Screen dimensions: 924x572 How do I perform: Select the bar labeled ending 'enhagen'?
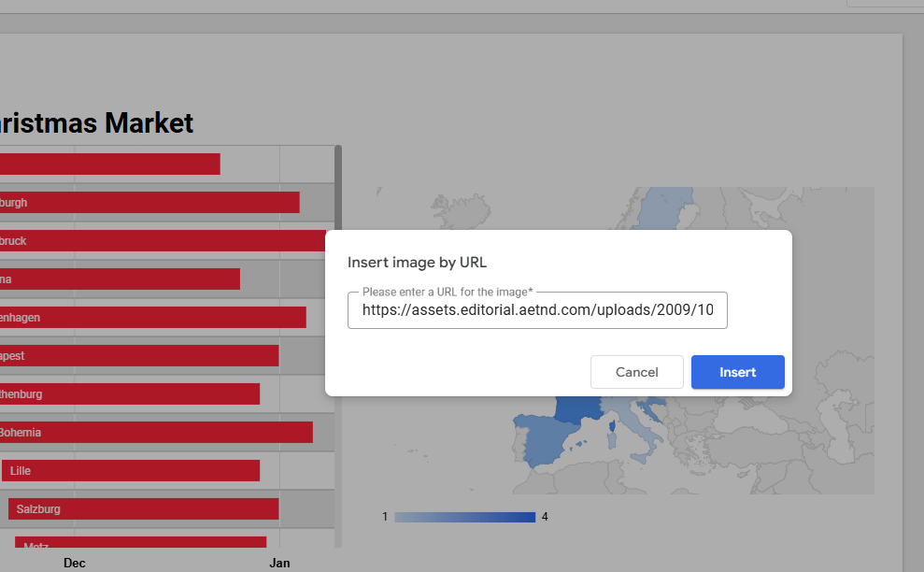(x=152, y=318)
